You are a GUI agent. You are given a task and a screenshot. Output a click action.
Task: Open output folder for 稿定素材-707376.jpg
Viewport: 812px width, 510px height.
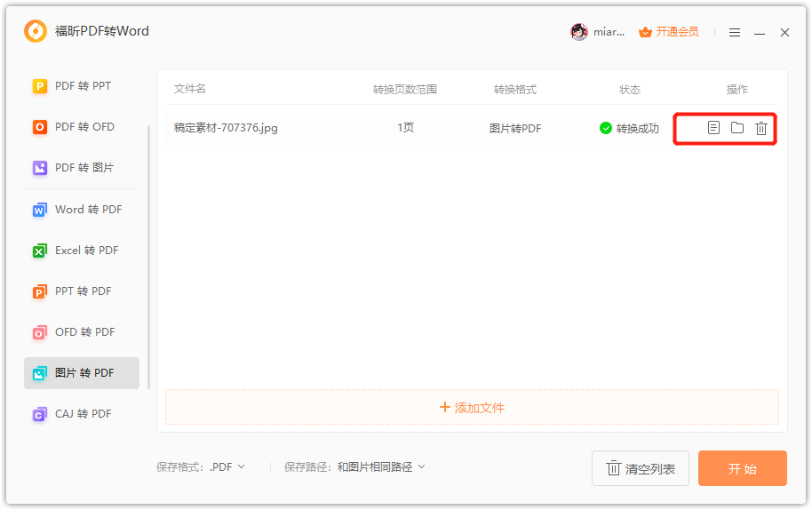point(736,127)
